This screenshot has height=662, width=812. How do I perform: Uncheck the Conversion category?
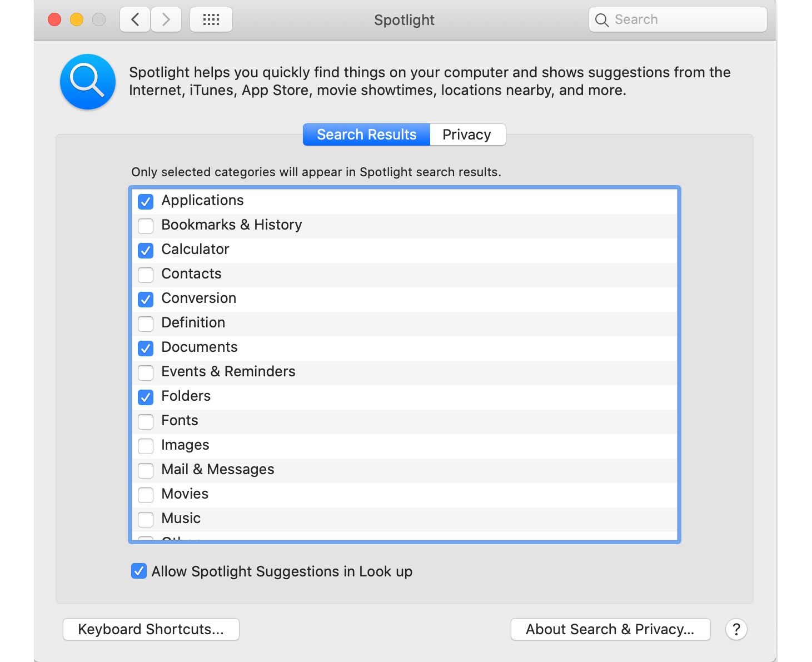pos(146,299)
